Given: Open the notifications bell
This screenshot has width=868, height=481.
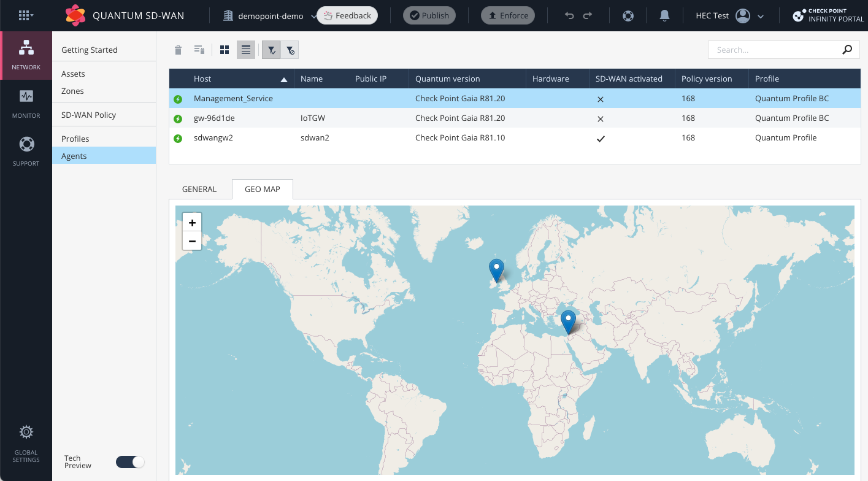Looking at the screenshot, I should click(x=664, y=16).
